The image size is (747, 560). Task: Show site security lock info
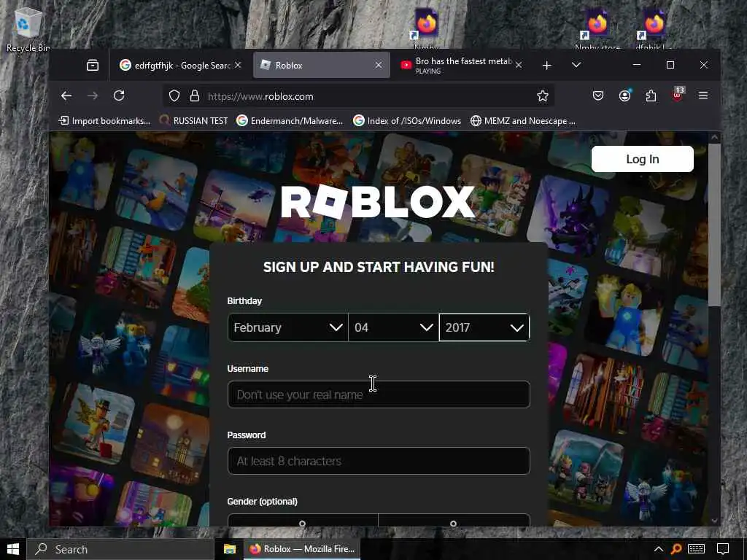pyautogui.click(x=194, y=96)
